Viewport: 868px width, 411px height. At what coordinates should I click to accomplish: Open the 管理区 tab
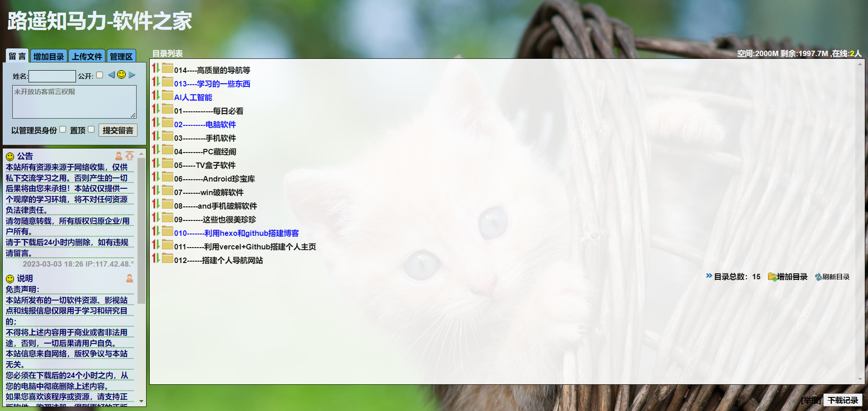(121, 57)
